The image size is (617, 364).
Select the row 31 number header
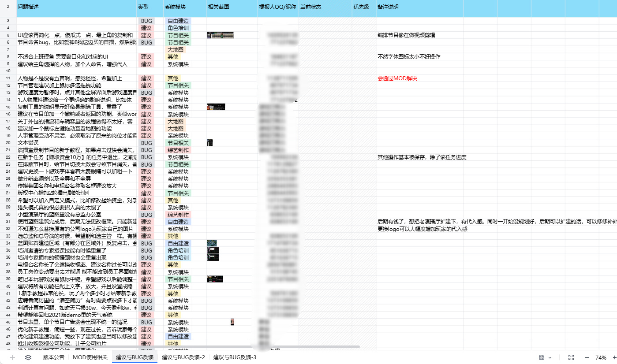(8, 222)
